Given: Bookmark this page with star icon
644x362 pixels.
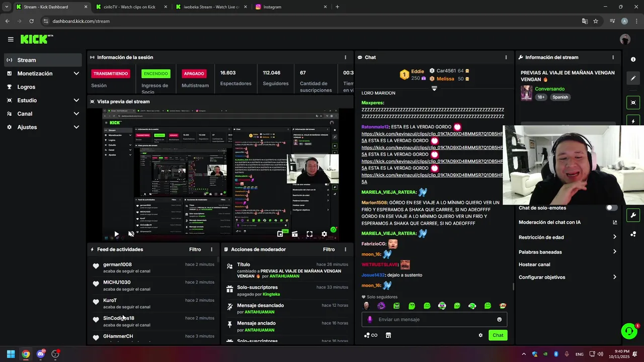Looking at the screenshot, I should click(x=596, y=21).
